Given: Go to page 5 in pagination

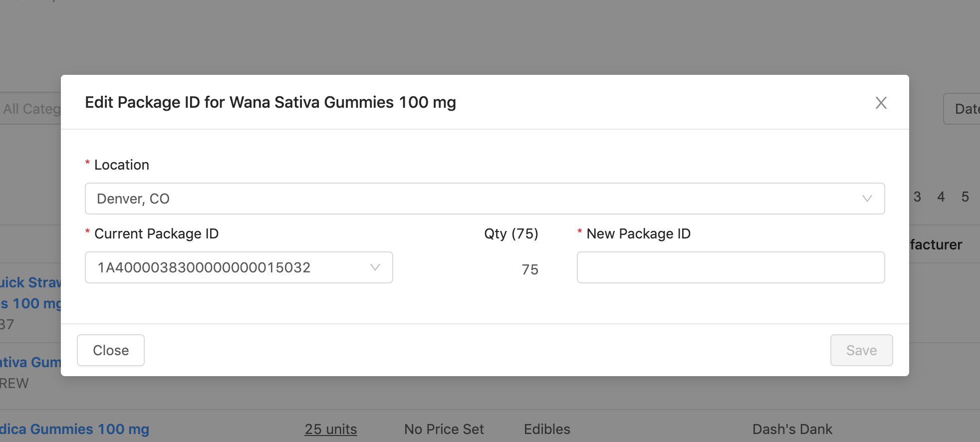Looking at the screenshot, I should point(965,197).
